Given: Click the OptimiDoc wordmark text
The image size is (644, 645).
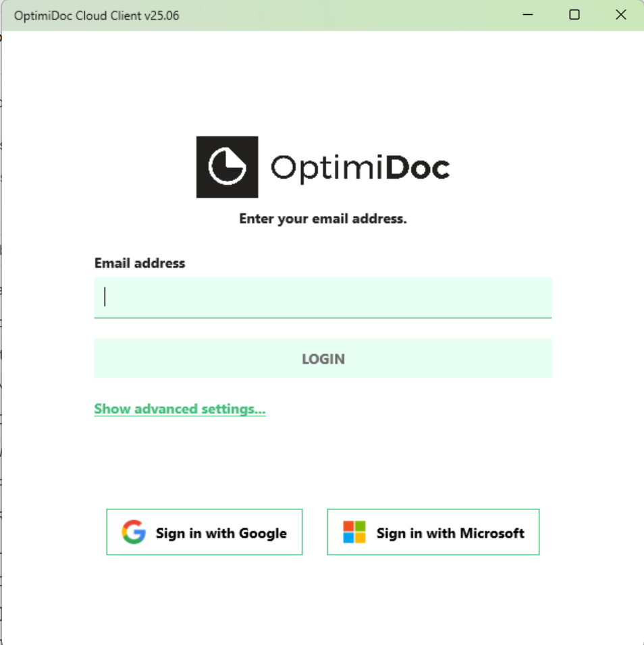Looking at the screenshot, I should point(359,167).
